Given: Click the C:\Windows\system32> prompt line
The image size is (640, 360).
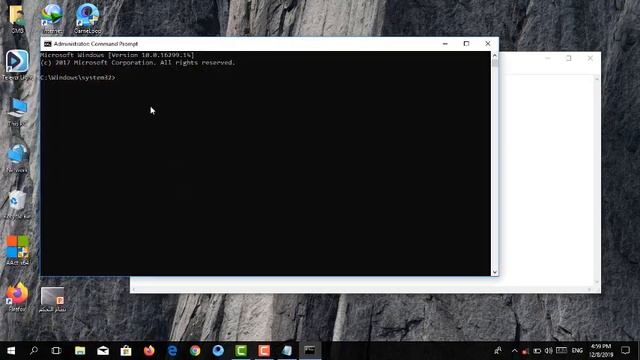Looking at the screenshot, I should 78,78.
